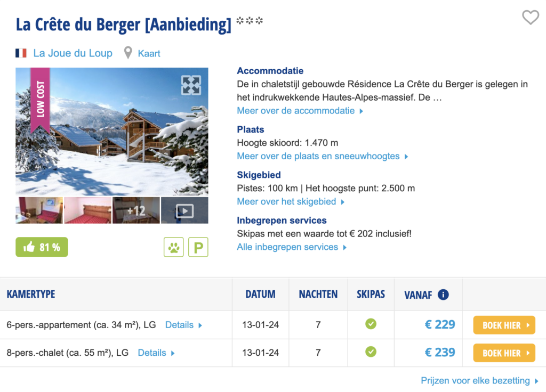Open Meer over het skigebied link
This screenshot has width=546, height=392.
tap(291, 201)
